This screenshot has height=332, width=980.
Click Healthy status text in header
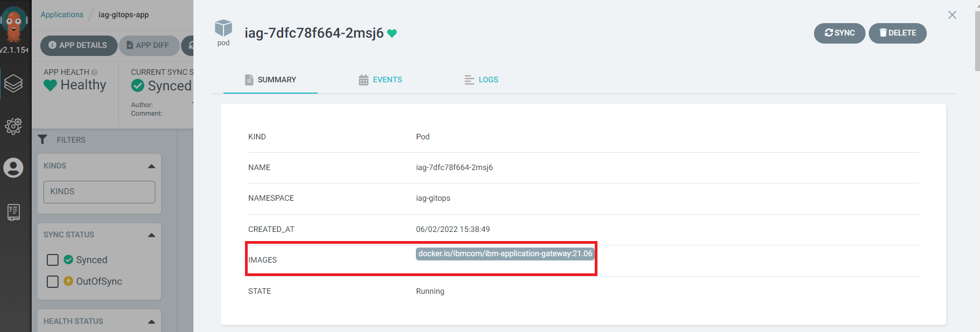pyautogui.click(x=83, y=85)
